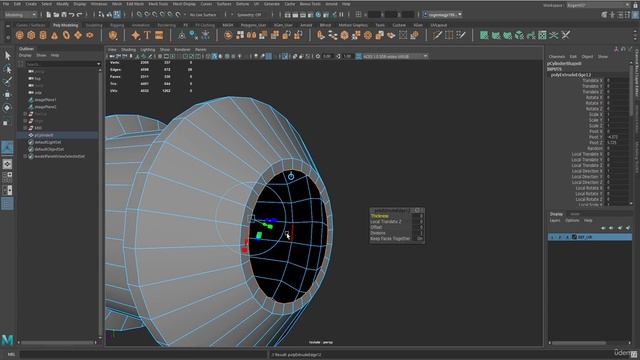640x360 pixels.
Task: Open the viewport Shading menu
Action: click(128, 50)
